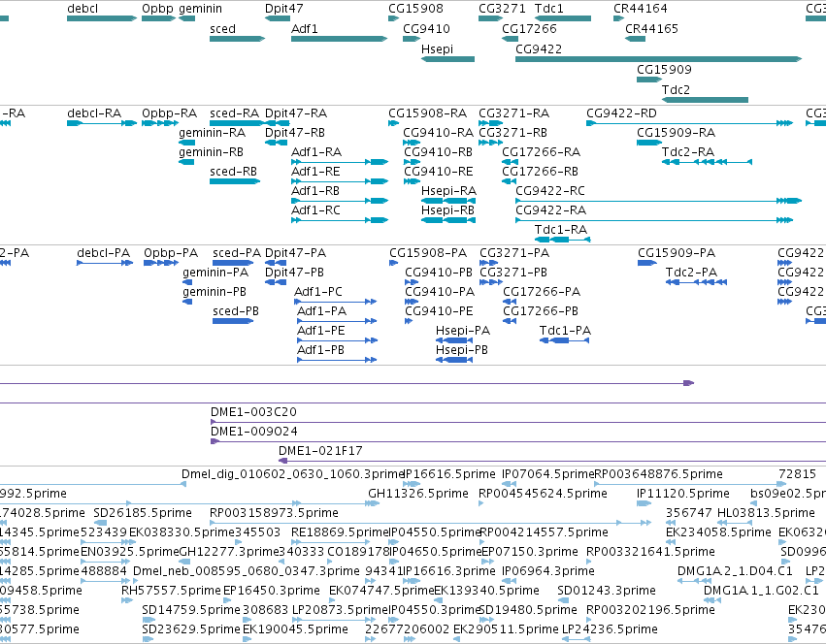
Task: Click the DMG1A2_1.D04.C1 EST label
Action: click(x=735, y=571)
